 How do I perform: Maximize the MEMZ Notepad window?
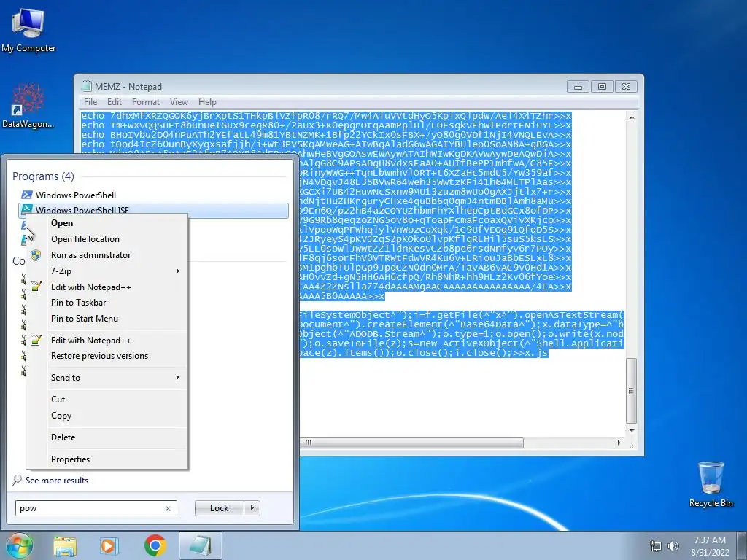coord(602,87)
